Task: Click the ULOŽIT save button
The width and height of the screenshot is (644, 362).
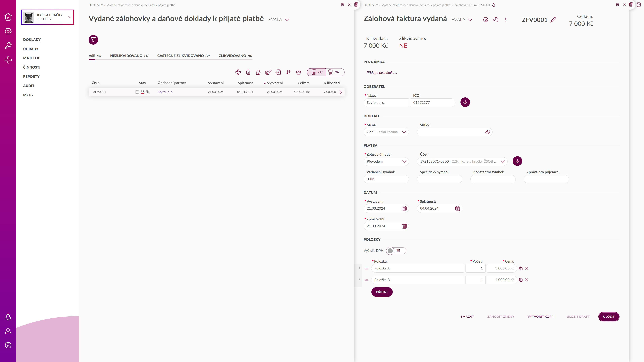Action: [608, 317]
